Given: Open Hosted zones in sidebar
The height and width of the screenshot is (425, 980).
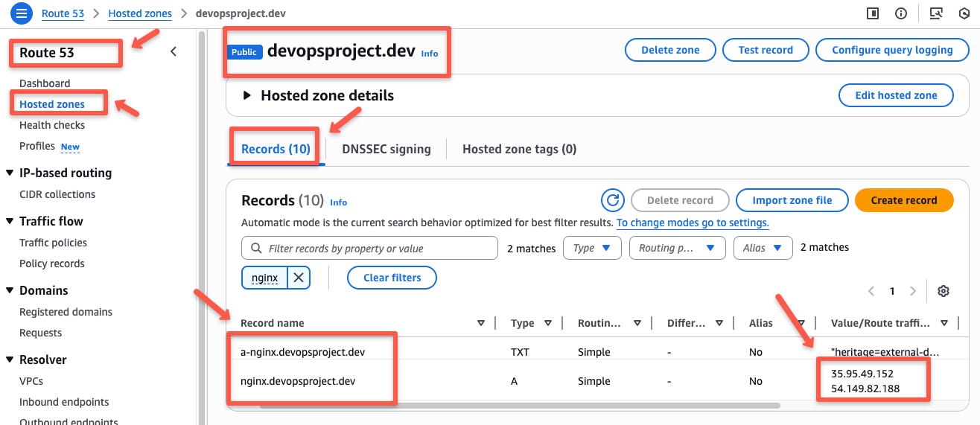Looking at the screenshot, I should click(x=52, y=104).
